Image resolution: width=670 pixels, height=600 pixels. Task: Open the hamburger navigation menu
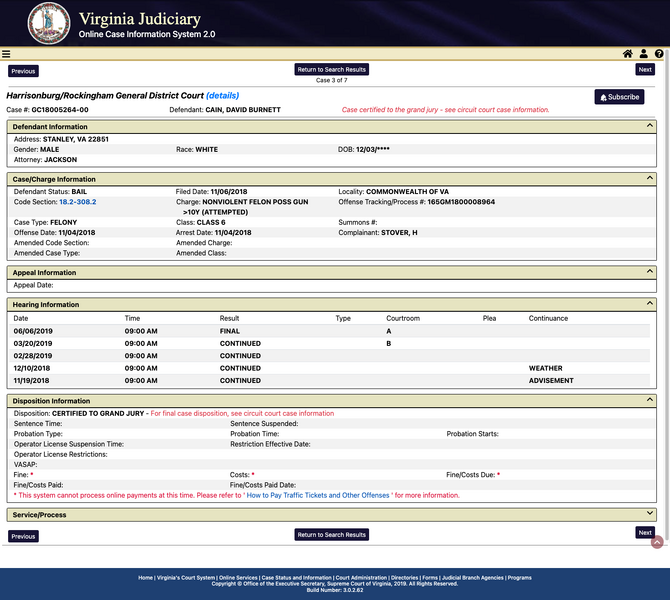pos(6,54)
